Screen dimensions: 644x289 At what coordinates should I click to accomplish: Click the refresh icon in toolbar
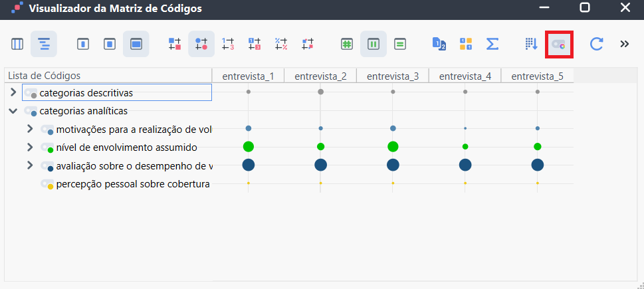(x=596, y=44)
